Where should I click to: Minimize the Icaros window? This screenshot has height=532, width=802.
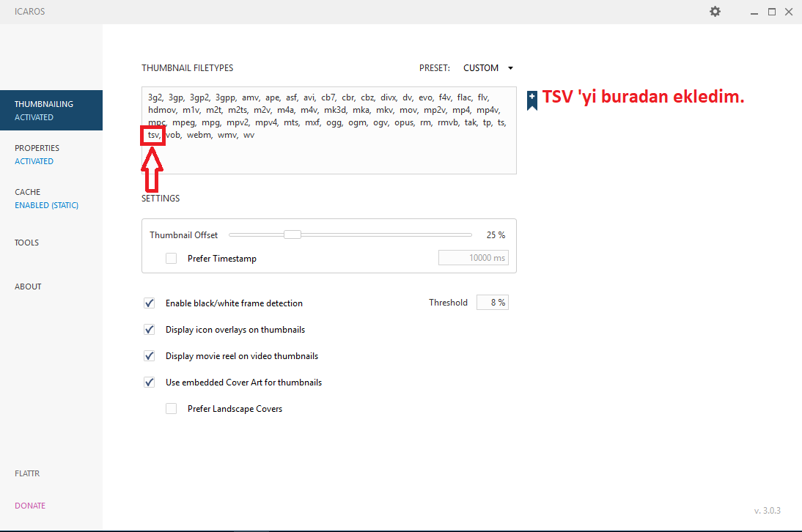754,12
